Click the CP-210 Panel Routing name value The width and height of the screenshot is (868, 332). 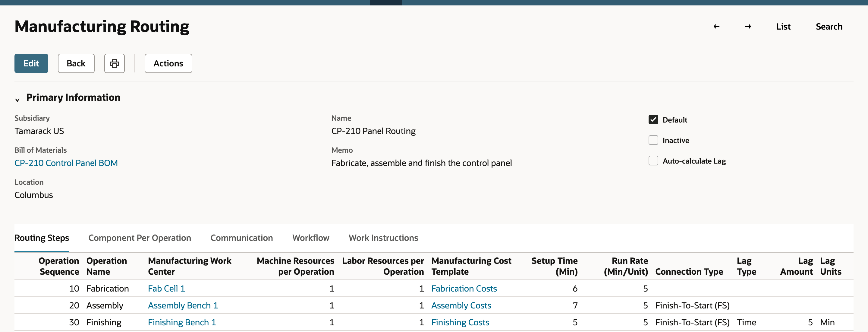point(373,131)
